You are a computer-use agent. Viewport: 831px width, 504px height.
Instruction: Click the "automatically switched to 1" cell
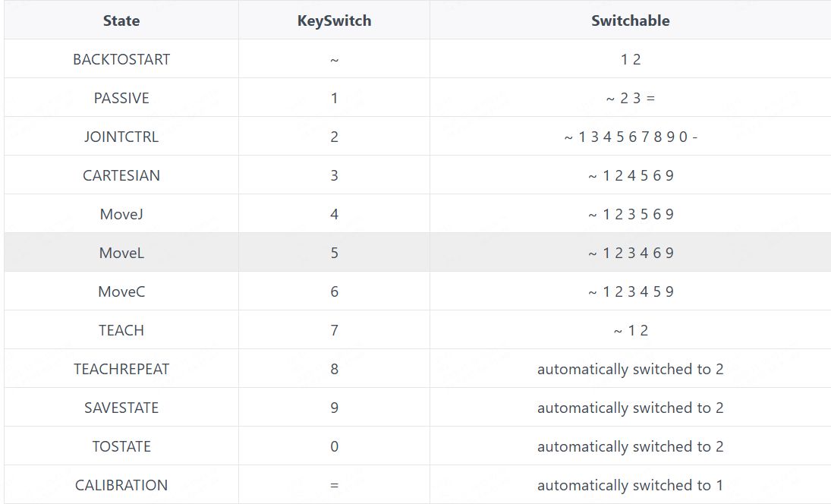pyautogui.click(x=630, y=484)
